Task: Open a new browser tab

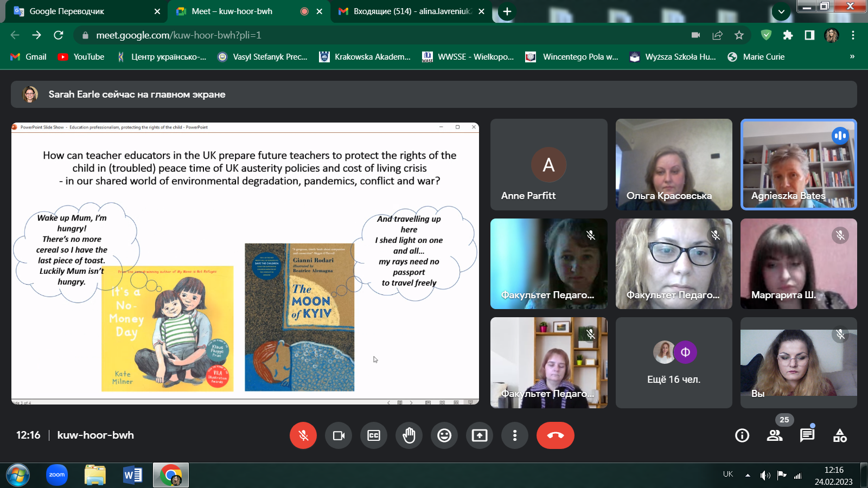Action: click(x=507, y=11)
